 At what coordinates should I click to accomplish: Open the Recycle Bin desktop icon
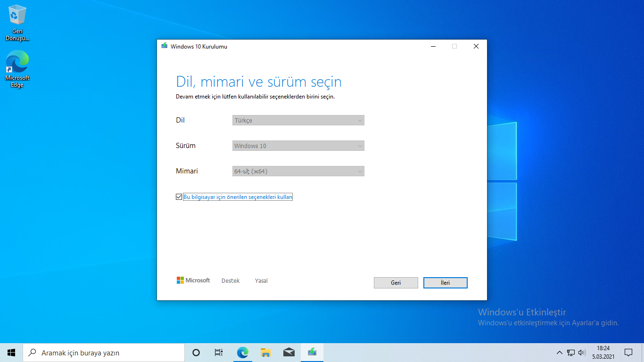[x=17, y=23]
